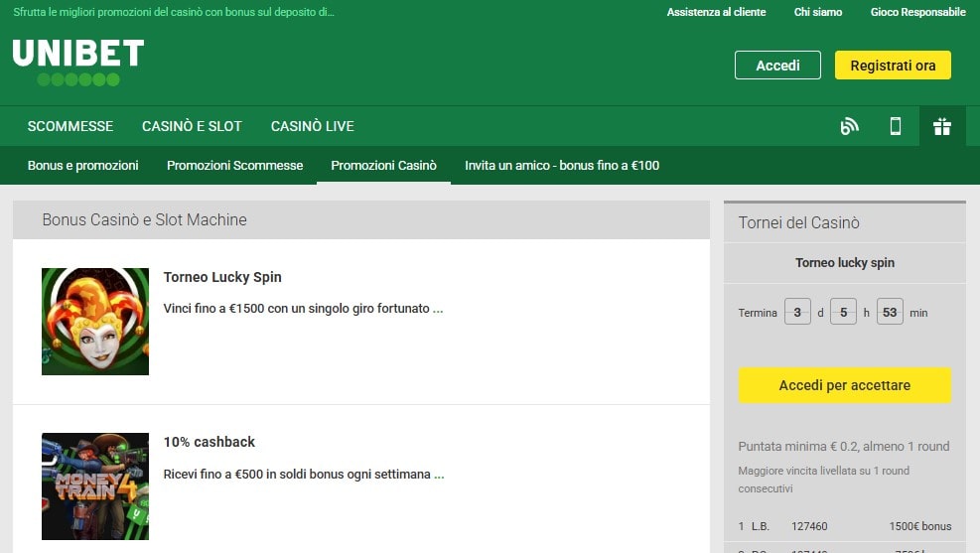Click Maggiore vincita livellata su 1 round text

824,480
